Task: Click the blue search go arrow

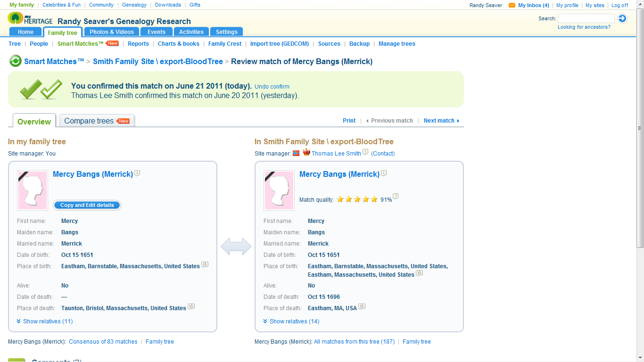Action: coord(622,18)
